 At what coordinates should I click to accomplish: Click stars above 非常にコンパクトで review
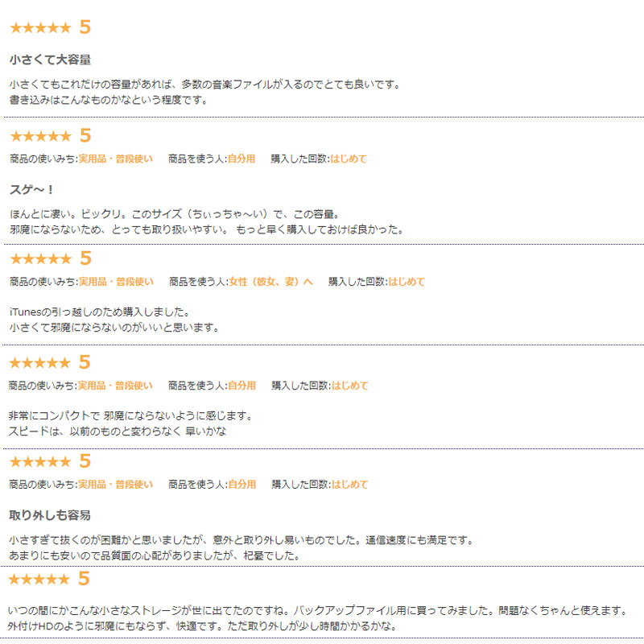[39, 363]
